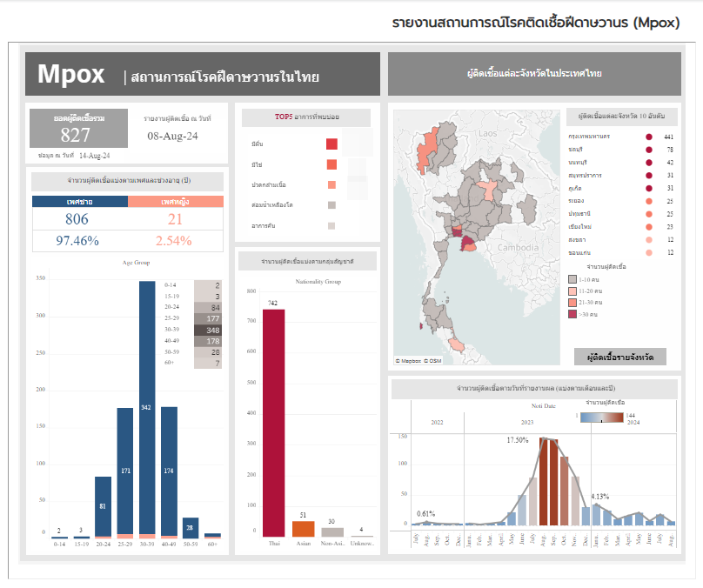
Task: Click the square marker for มีไข้ symptom
Action: tap(331, 164)
